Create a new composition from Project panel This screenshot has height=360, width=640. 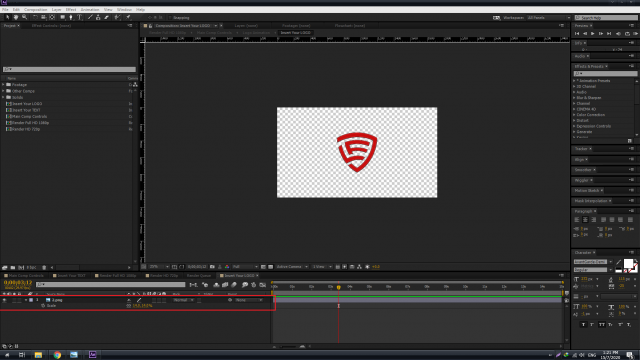coord(21,267)
